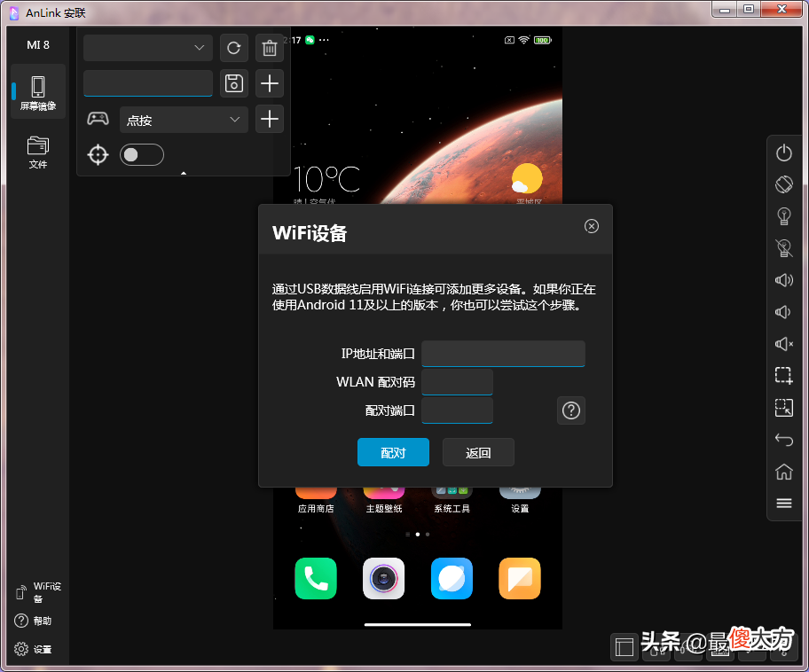Open the 屏幕镜像 tab

tap(37, 92)
